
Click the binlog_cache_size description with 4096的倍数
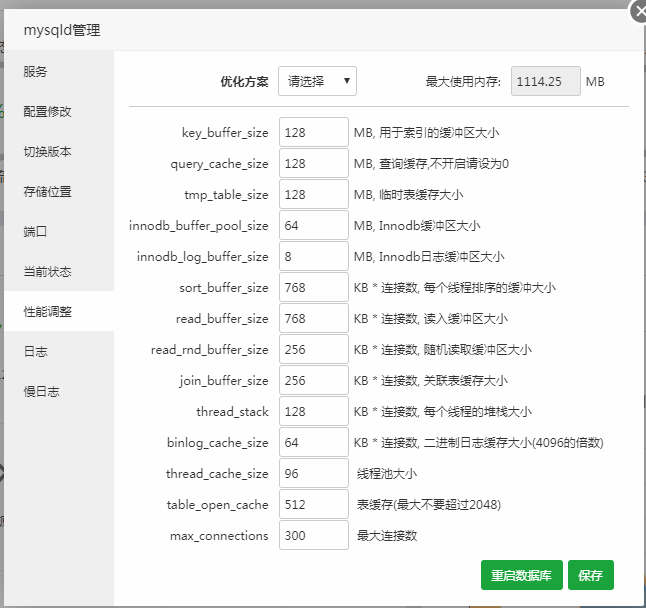pos(479,443)
